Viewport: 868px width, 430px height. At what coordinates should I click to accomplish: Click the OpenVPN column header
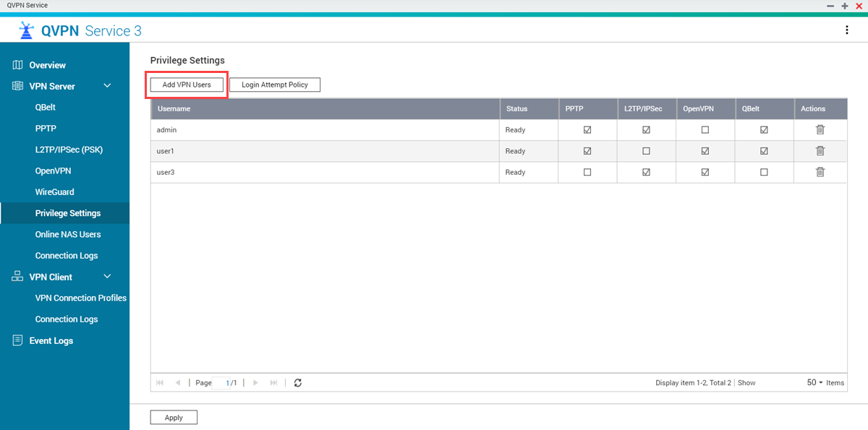[705, 108]
